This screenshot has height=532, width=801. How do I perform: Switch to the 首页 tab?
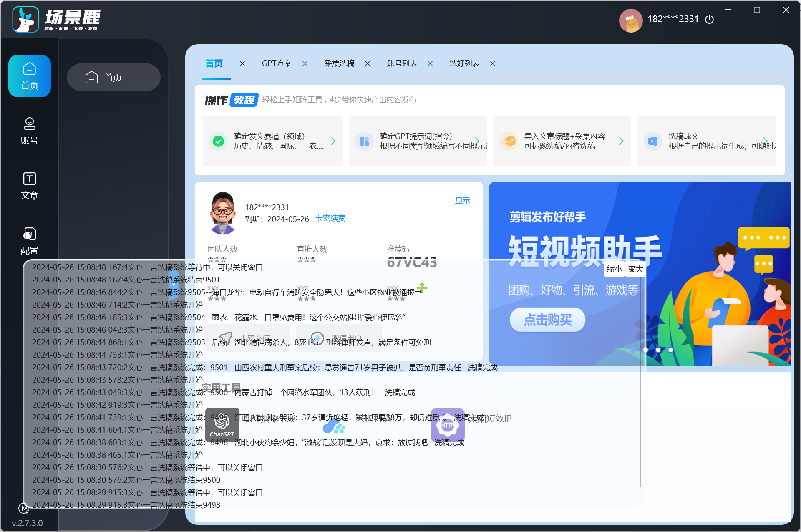click(x=214, y=63)
